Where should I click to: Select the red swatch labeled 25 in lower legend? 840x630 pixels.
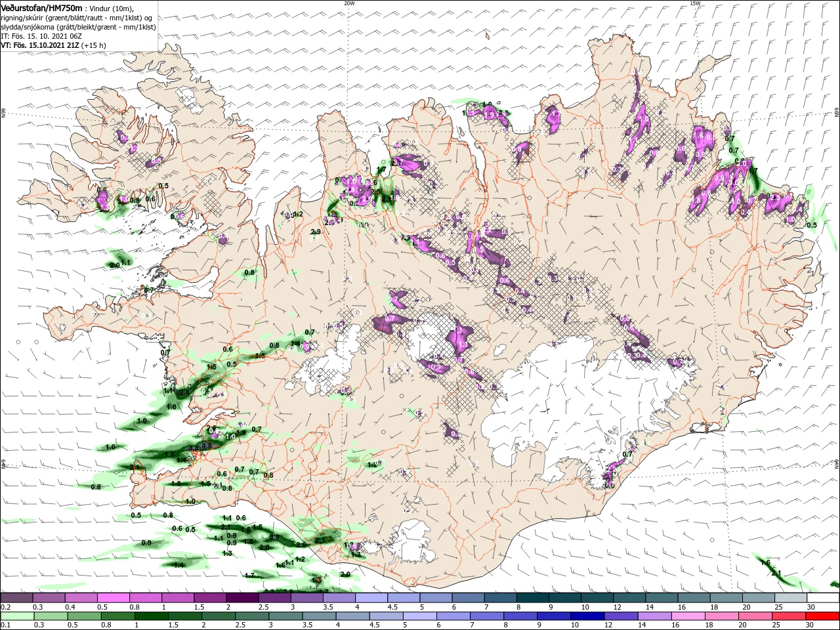[789, 616]
